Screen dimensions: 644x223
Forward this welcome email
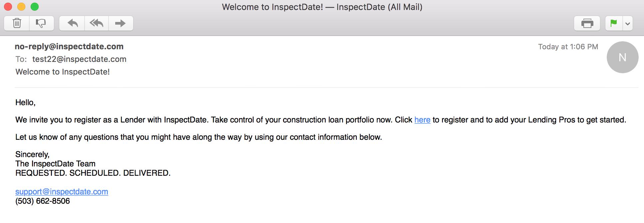click(x=121, y=23)
